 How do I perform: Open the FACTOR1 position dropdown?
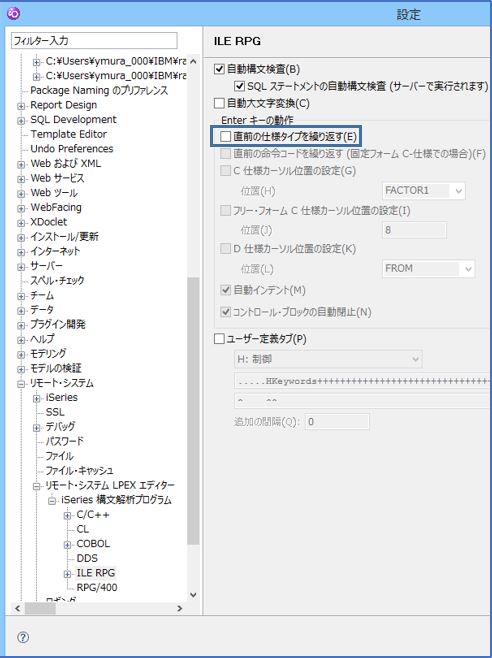coord(424,191)
